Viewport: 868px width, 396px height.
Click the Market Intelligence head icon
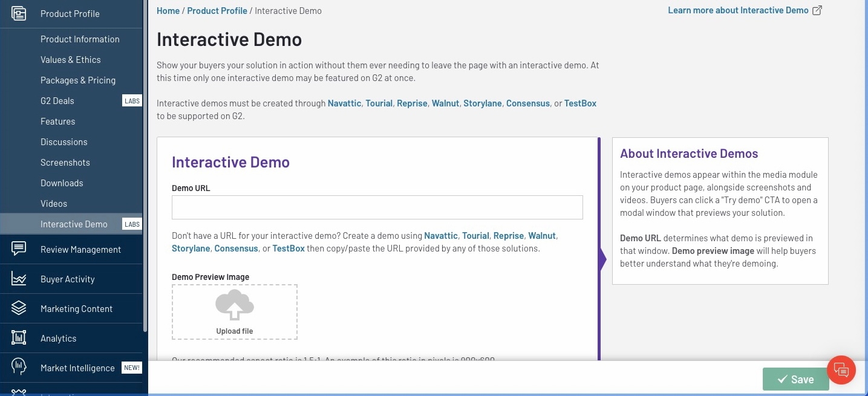tap(19, 368)
